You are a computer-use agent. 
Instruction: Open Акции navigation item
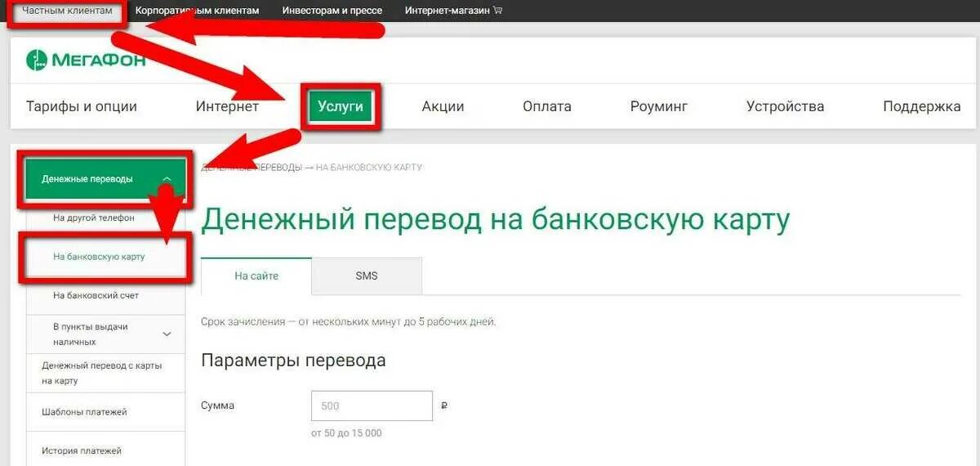(443, 106)
